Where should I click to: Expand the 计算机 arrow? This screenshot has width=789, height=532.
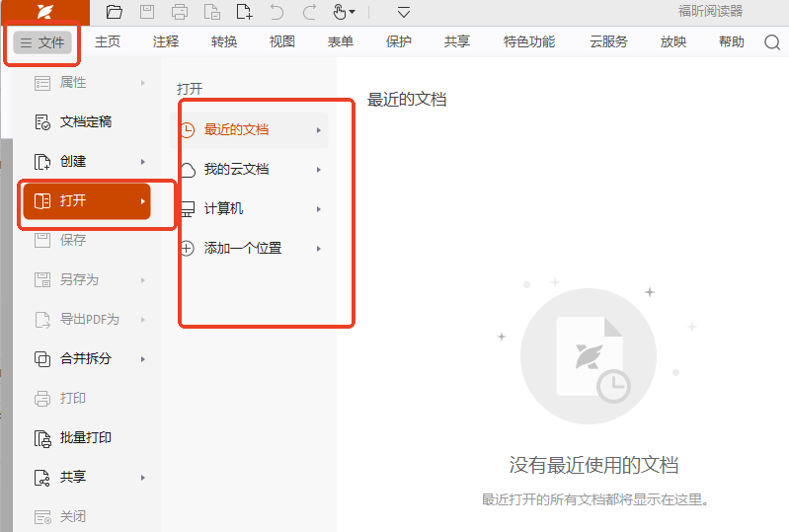[319, 209]
